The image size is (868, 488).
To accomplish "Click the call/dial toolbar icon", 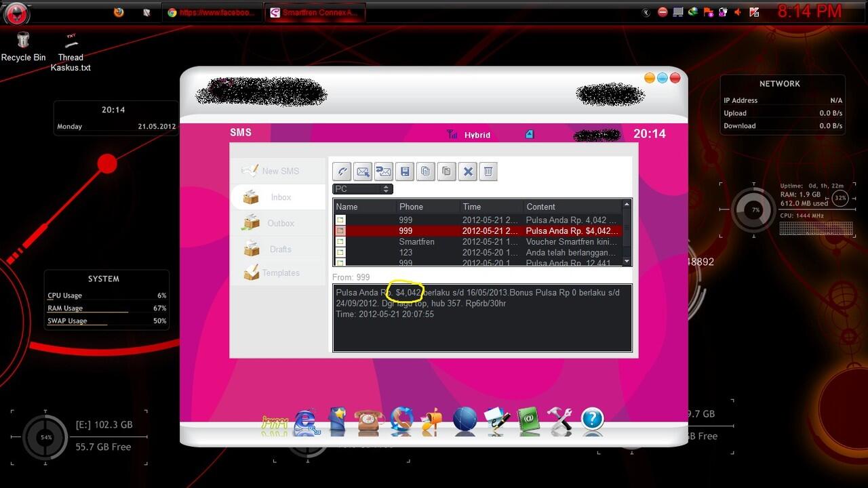I will click(x=342, y=171).
